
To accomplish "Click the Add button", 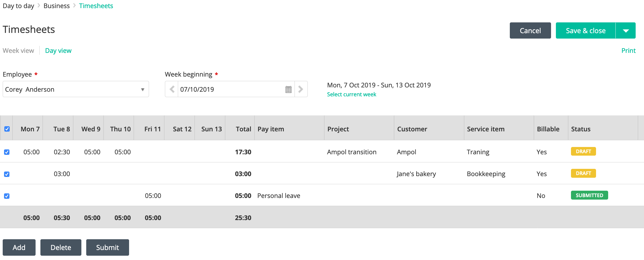I will (x=19, y=247).
